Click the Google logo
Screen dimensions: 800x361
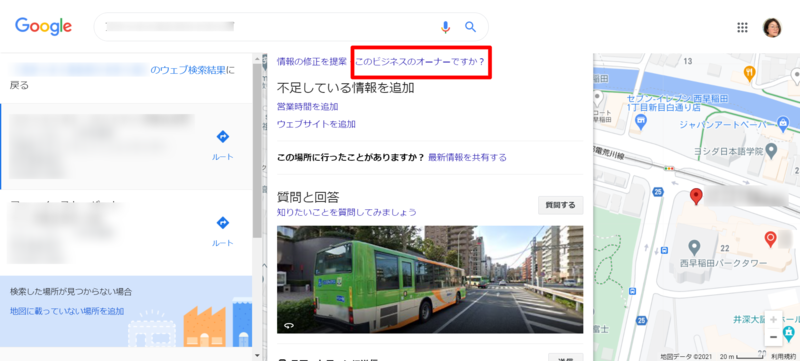[x=43, y=27]
